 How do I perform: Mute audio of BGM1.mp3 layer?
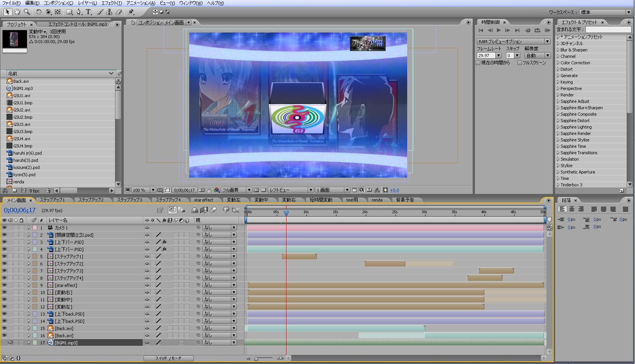click(10, 343)
